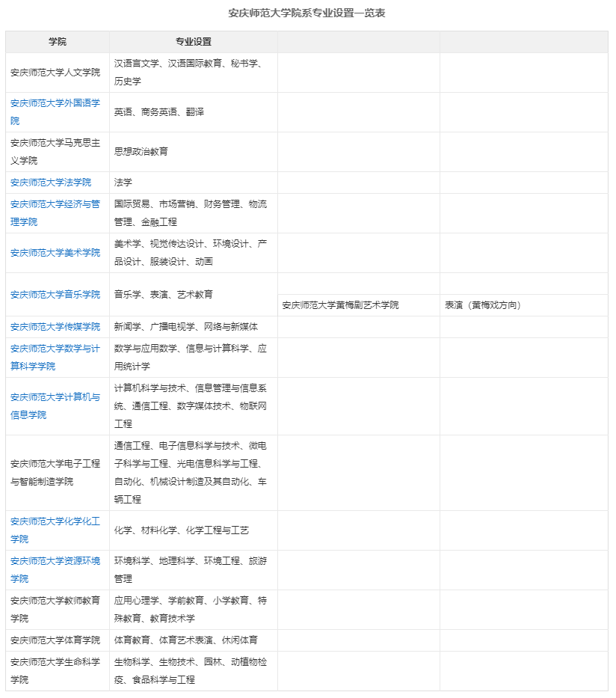Select the cell starting with 生物科学、生物技术
The height and width of the screenshot is (698, 616).
(194, 671)
